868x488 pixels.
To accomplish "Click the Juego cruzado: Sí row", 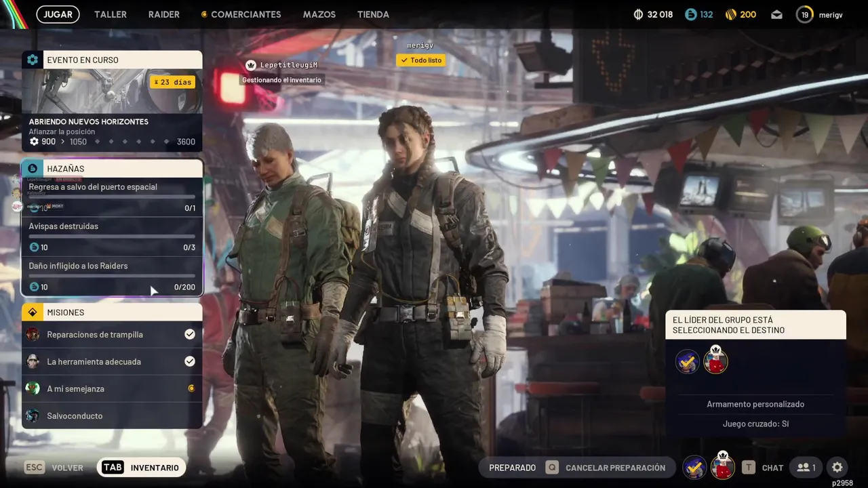I will point(755,424).
